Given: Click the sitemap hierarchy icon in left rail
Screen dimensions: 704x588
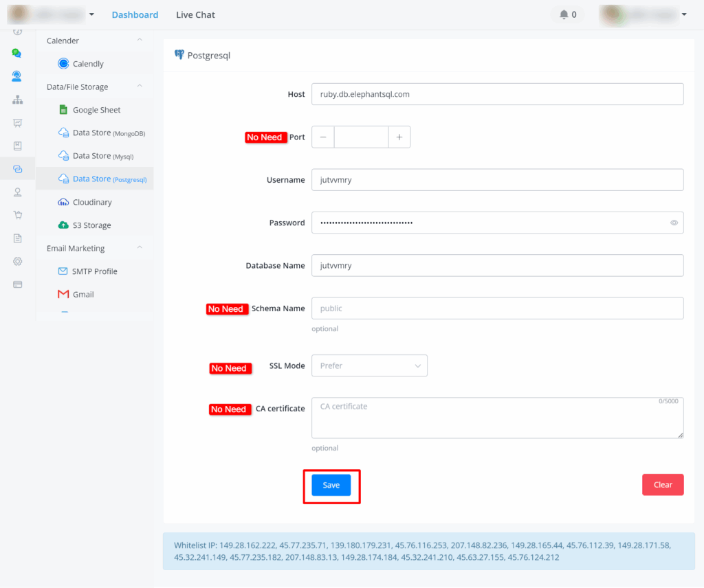Looking at the screenshot, I should tap(17, 100).
